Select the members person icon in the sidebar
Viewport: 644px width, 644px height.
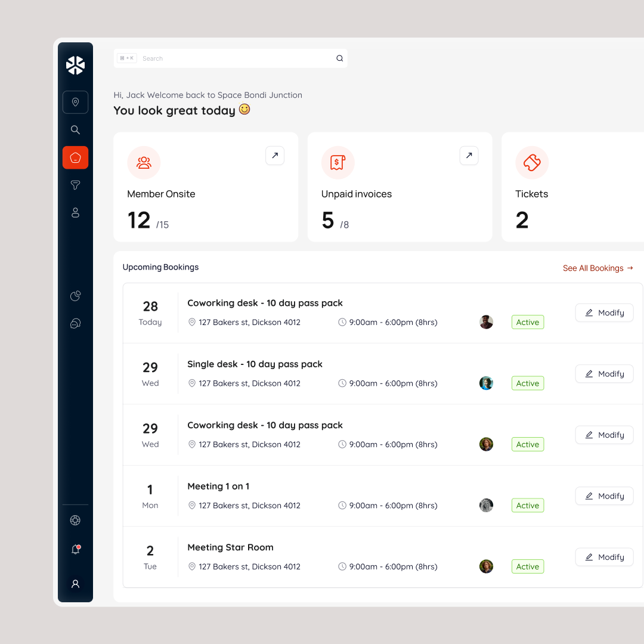point(75,212)
